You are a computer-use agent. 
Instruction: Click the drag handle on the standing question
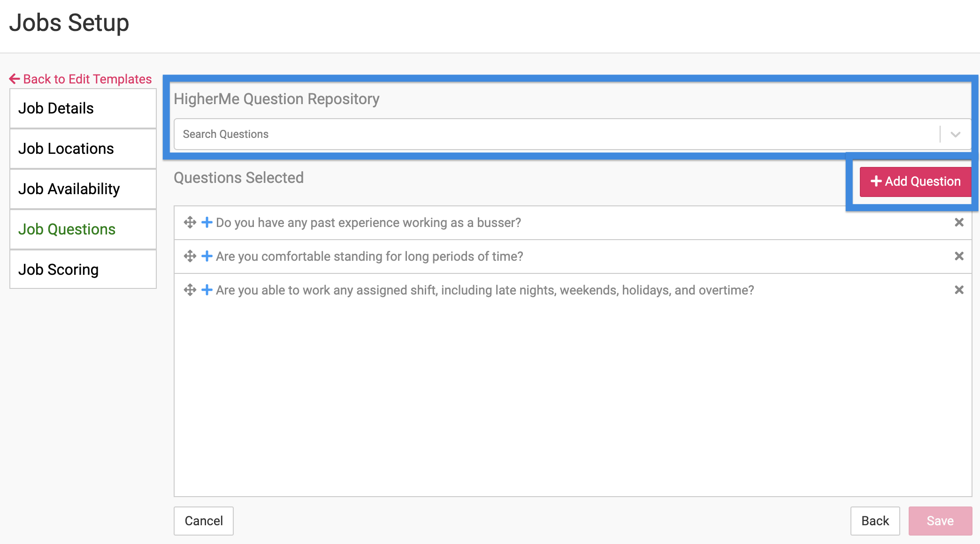coord(190,256)
